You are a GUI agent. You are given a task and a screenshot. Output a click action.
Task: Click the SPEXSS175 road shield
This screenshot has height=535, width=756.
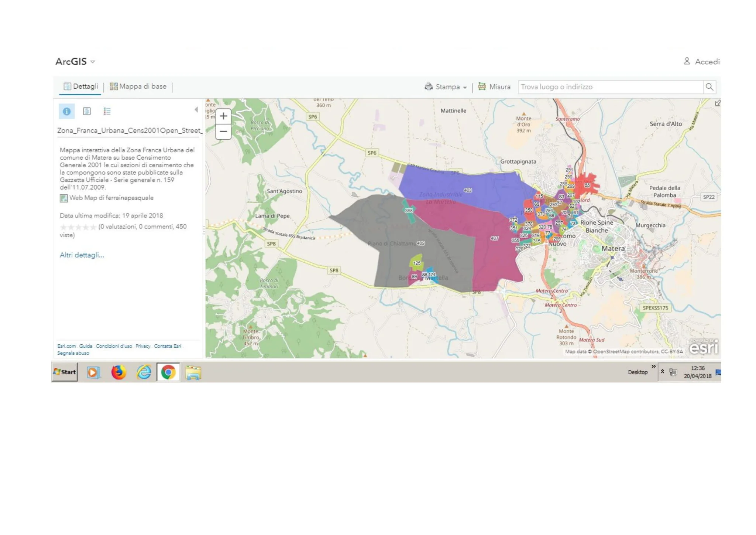(655, 308)
